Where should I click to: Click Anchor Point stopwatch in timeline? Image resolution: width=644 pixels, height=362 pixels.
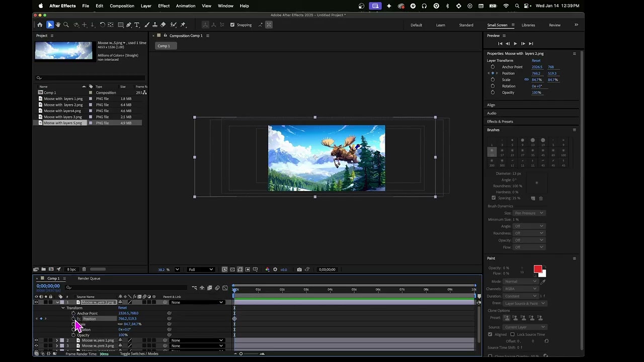pyautogui.click(x=73, y=313)
